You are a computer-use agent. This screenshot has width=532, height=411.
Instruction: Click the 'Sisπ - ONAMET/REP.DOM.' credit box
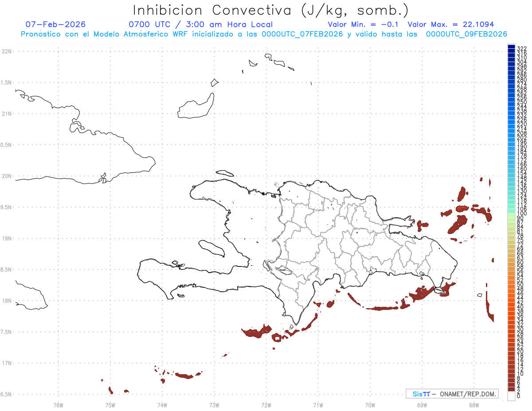point(452,394)
